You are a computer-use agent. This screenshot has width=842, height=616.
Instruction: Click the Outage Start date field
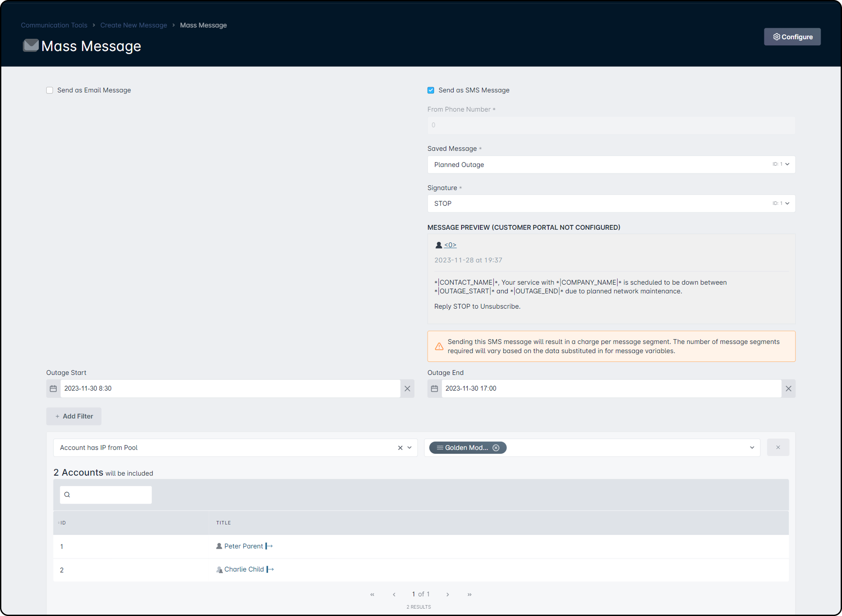[x=230, y=388]
